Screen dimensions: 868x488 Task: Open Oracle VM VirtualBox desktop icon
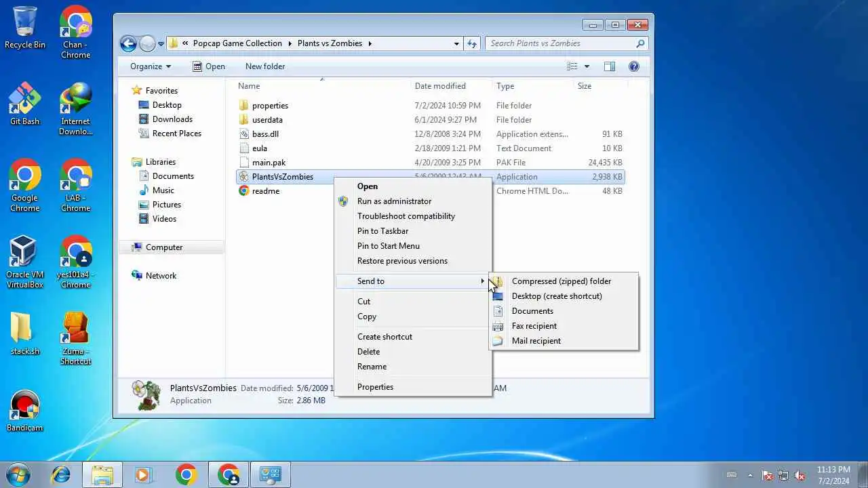click(x=25, y=262)
